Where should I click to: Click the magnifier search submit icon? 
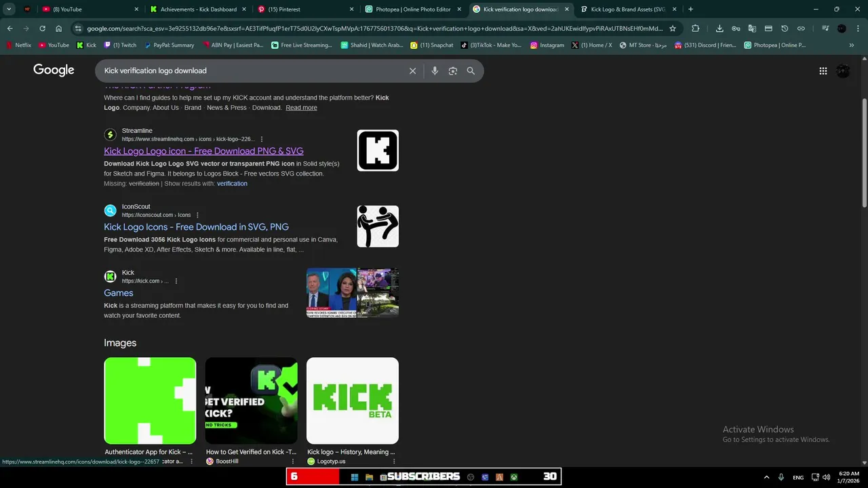coord(471,70)
